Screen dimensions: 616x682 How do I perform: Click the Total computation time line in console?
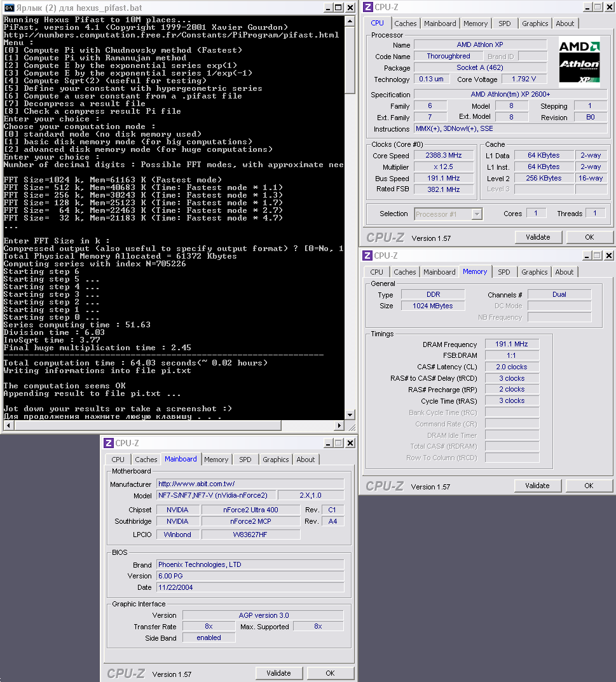click(x=135, y=363)
